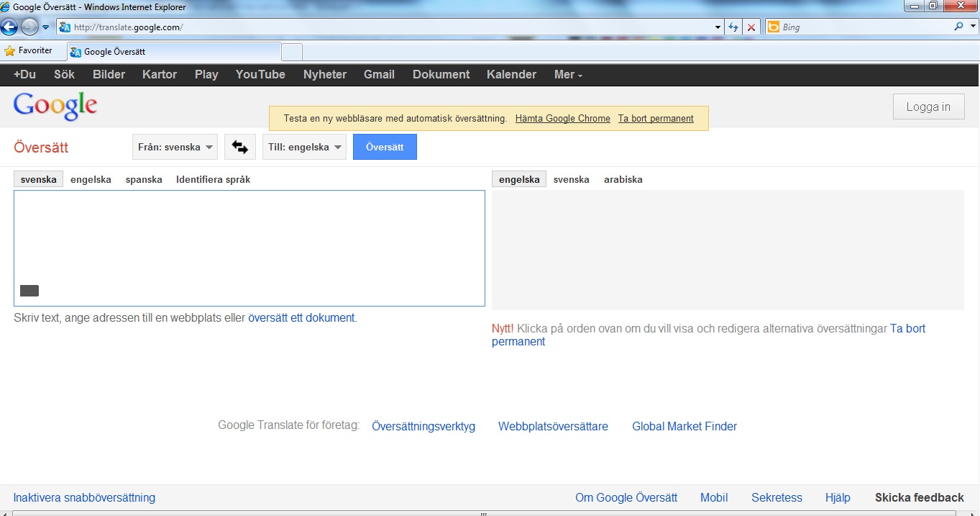
Task: Click the small dark icon in the text box
Action: [29, 291]
